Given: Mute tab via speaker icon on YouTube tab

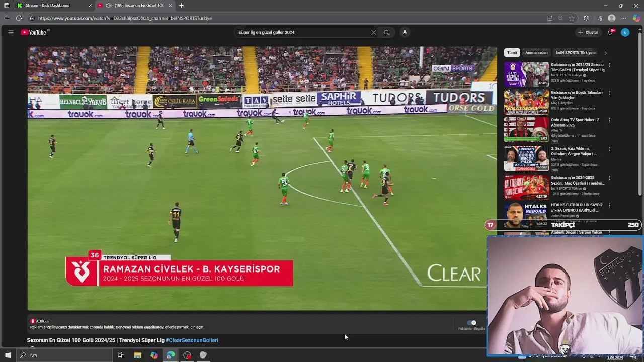Looking at the screenshot, I should tap(108, 6).
